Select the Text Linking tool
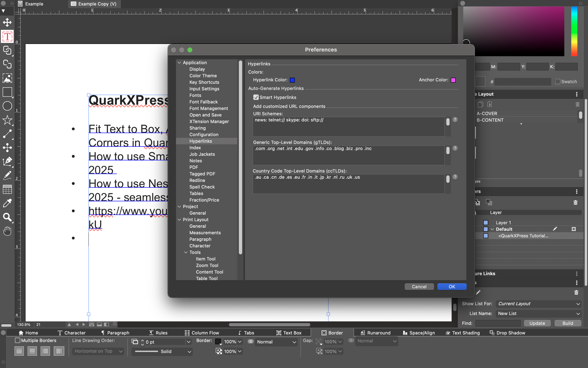 point(7,50)
